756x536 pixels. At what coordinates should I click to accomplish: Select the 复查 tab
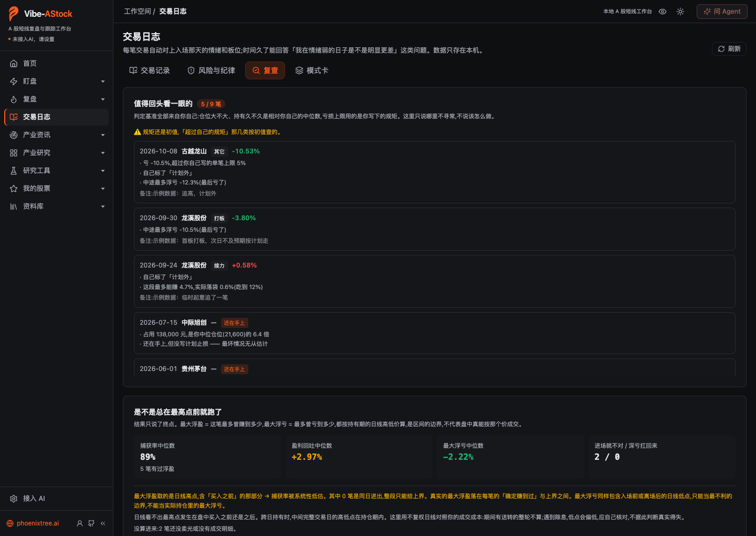[x=265, y=70]
